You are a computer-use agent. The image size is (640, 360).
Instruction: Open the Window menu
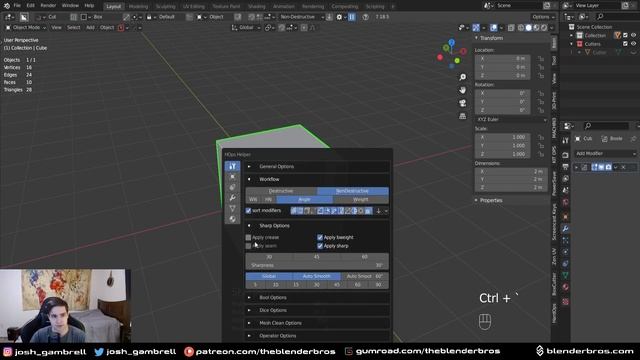point(70,6)
